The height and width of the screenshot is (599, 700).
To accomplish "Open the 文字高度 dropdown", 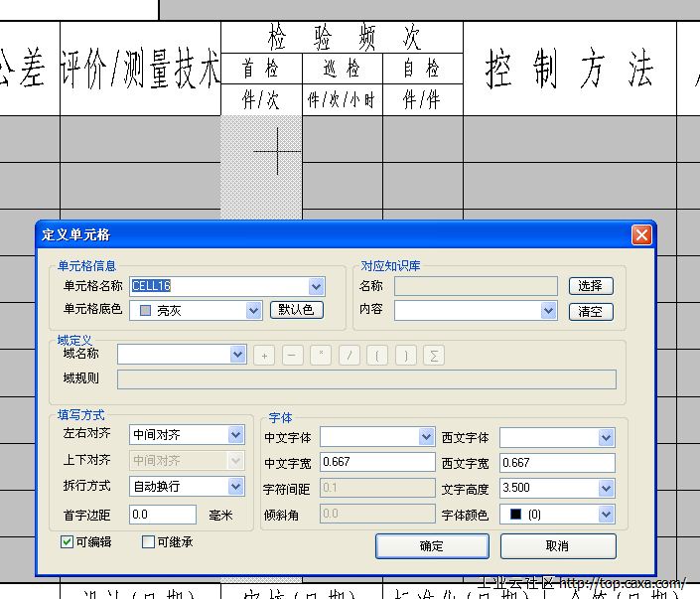I will coord(606,489).
